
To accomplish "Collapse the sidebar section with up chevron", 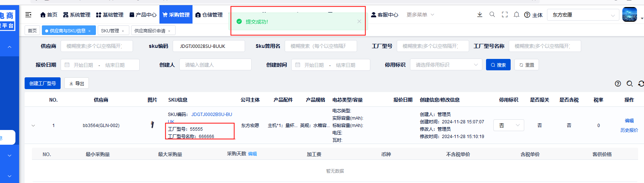I will pos(10,47).
